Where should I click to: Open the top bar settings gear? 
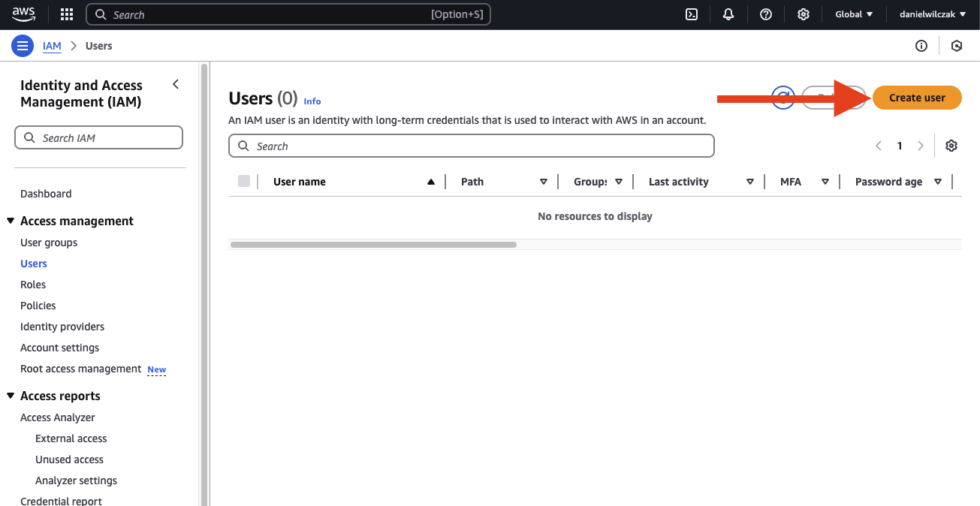click(x=804, y=14)
